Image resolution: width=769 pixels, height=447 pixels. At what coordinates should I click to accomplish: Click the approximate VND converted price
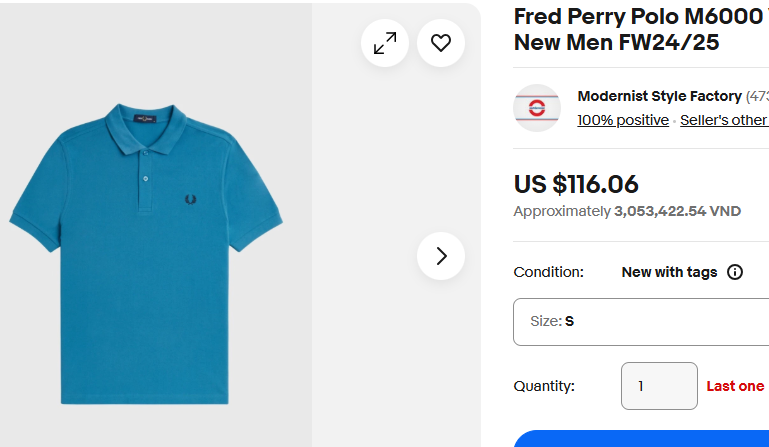point(627,211)
